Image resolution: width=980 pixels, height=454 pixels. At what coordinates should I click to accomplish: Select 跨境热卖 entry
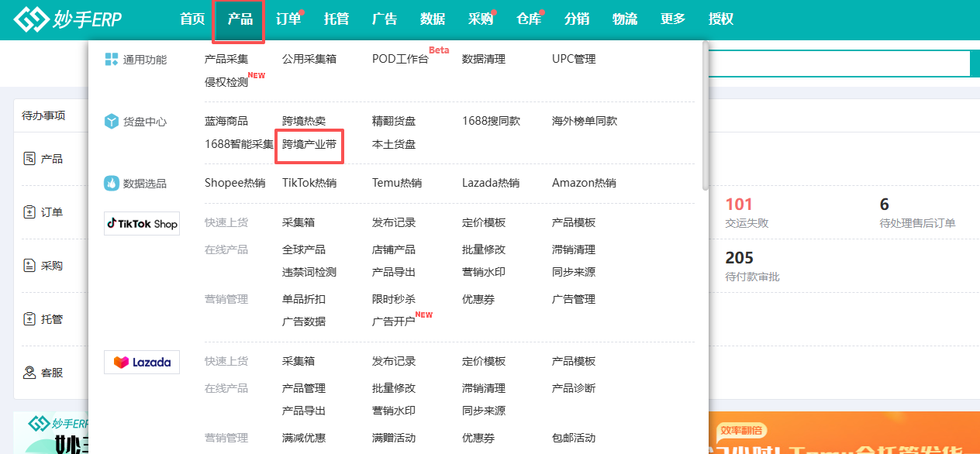(304, 121)
